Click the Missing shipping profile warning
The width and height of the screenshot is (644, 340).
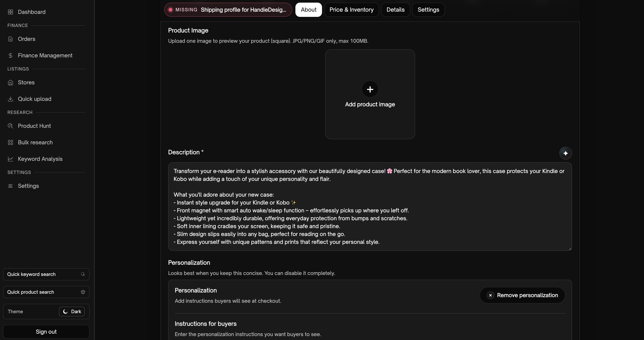[x=228, y=10]
